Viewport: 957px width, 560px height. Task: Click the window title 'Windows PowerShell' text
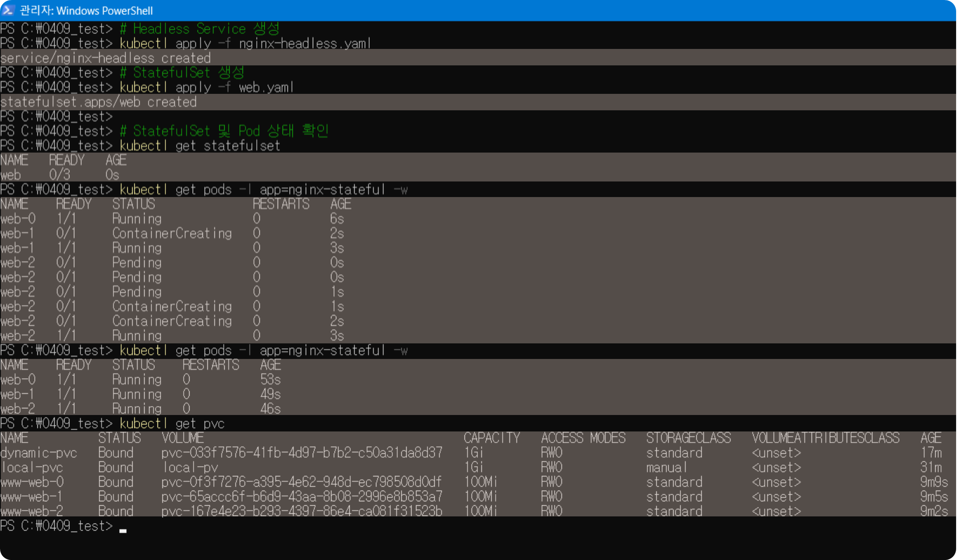(104, 11)
